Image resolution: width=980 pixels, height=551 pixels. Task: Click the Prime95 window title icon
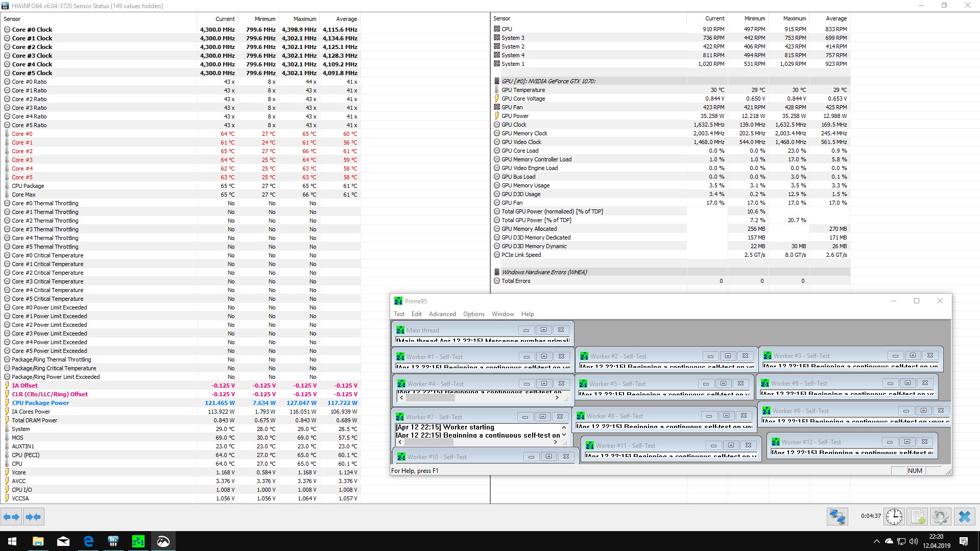[398, 301]
